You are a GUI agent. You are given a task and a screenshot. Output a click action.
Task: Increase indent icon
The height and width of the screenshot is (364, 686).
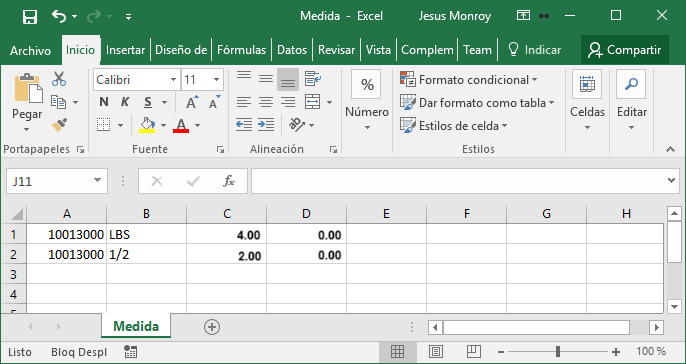pyautogui.click(x=266, y=125)
